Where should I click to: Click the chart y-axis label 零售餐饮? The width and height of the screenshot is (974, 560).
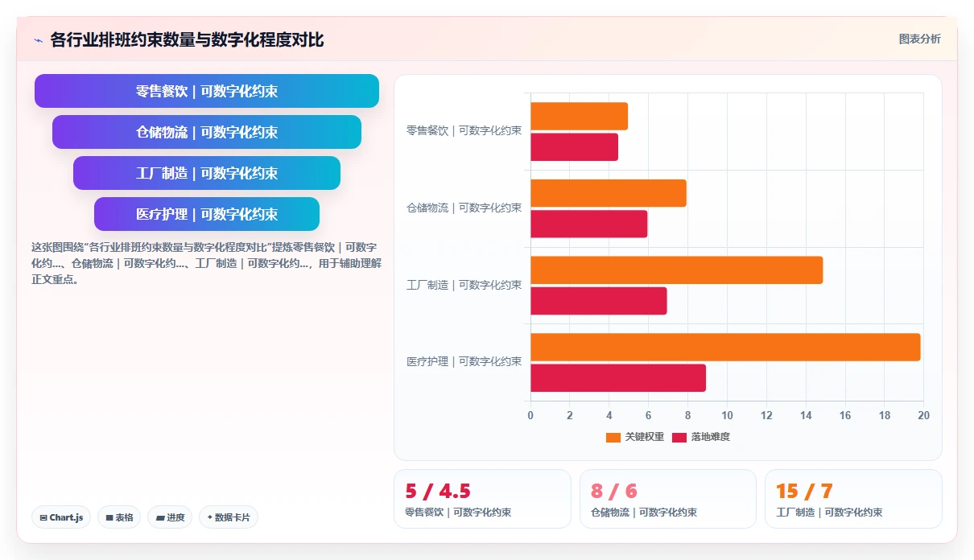point(464,130)
